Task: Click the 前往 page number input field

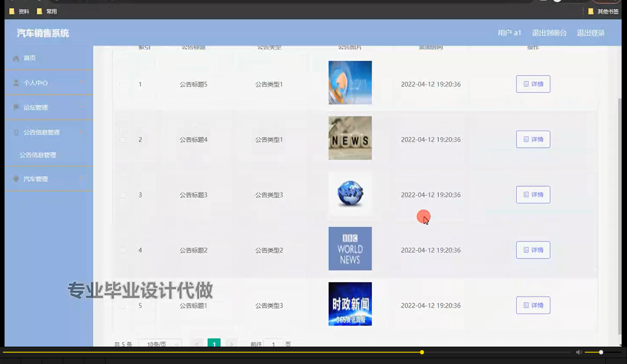Action: 274,344
